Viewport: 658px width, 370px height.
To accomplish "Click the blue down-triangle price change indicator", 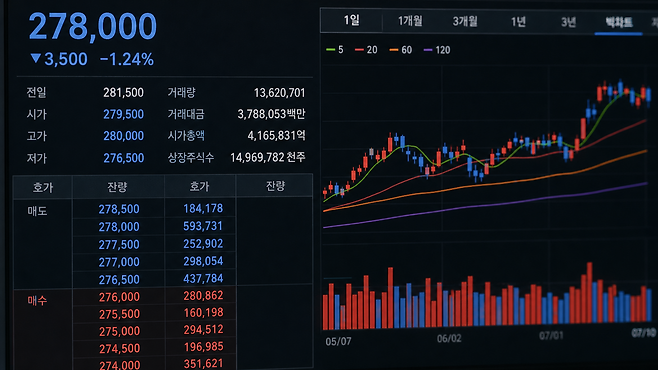I will click(x=36, y=58).
